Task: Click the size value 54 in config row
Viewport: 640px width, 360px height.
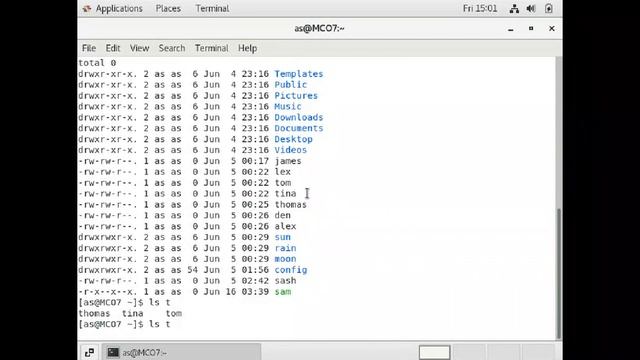Action: click(193, 270)
